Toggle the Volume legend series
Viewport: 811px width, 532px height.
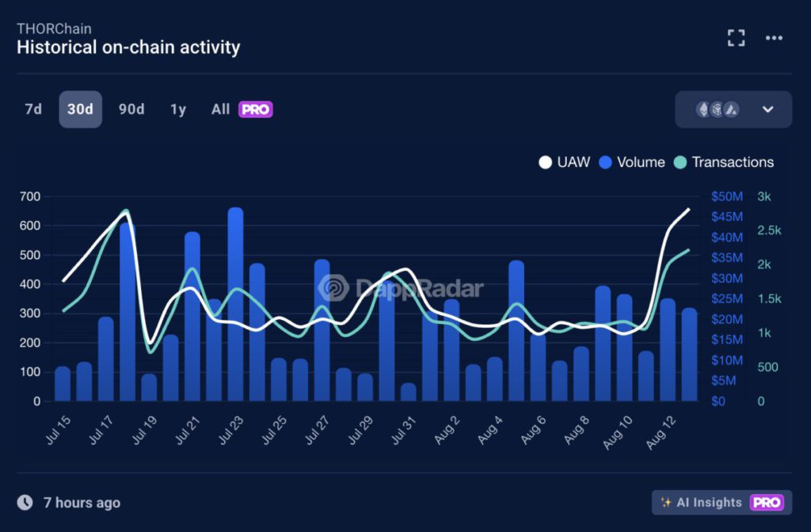point(631,162)
